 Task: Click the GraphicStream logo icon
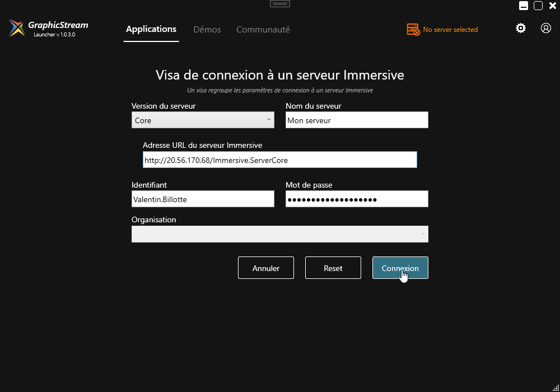(17, 28)
